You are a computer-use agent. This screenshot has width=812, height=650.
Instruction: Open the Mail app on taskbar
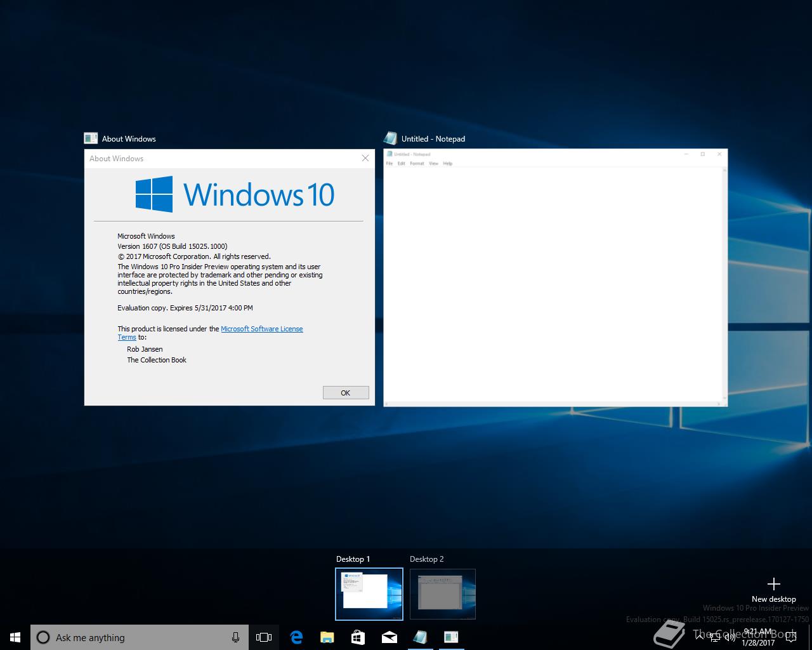click(389, 637)
